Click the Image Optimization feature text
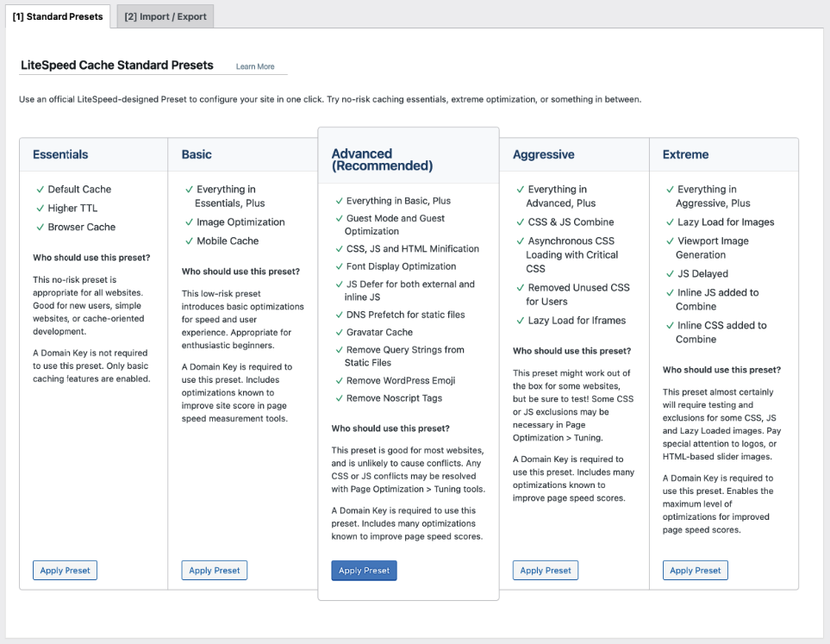The image size is (830, 644). click(240, 222)
